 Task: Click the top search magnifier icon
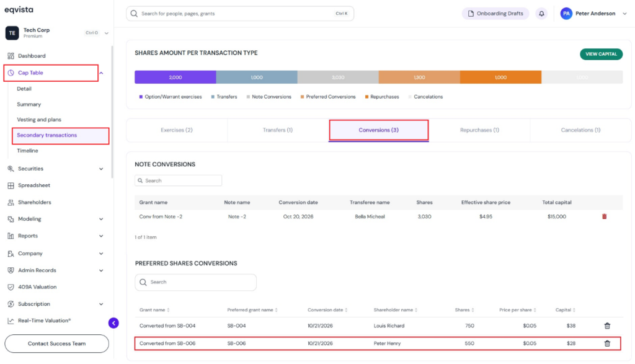pyautogui.click(x=134, y=14)
